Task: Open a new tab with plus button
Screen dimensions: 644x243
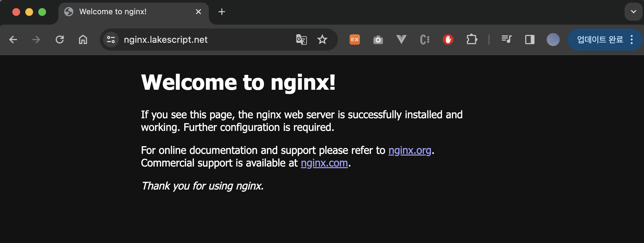Action: (222, 12)
